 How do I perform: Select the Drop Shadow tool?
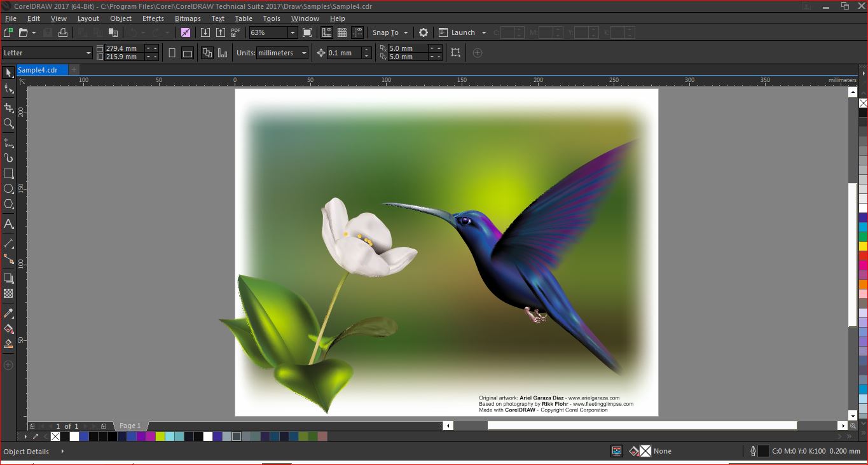[8, 279]
